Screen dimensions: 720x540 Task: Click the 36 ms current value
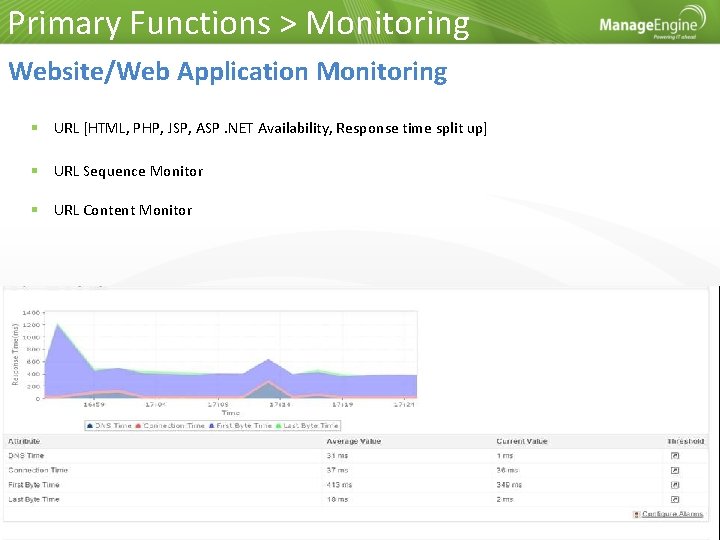pyautogui.click(x=507, y=470)
